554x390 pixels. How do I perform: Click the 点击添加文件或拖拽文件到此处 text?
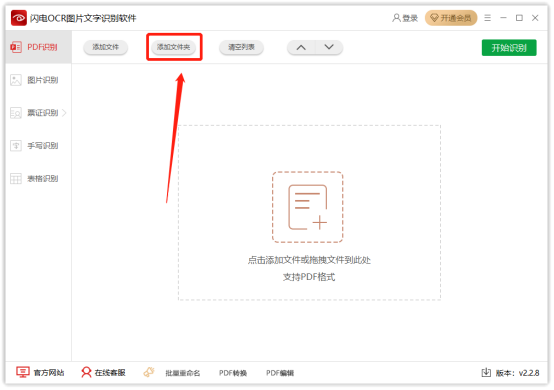pyautogui.click(x=309, y=260)
